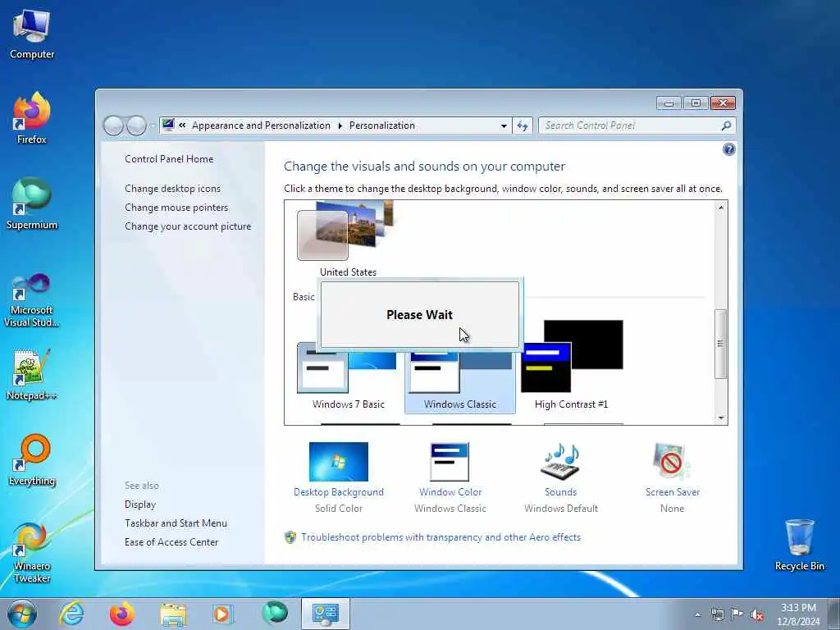Launch Firefox from the taskbar
840x630 pixels.
122,614
